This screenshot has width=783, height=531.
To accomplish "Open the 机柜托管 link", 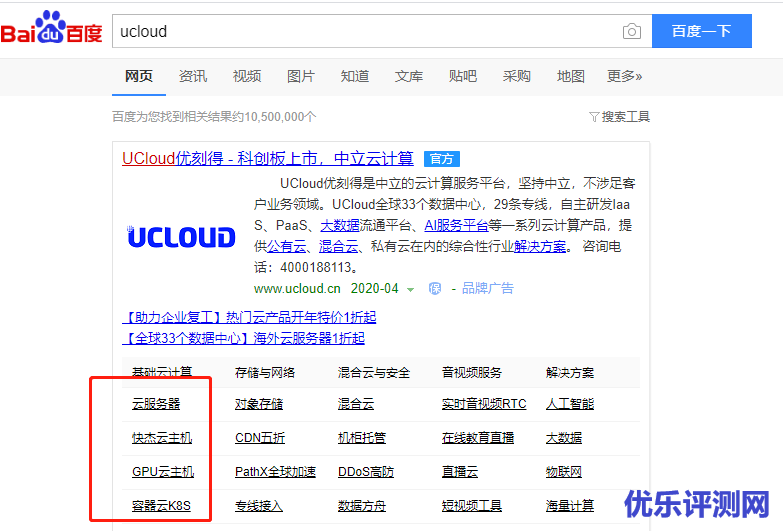I will (362, 438).
